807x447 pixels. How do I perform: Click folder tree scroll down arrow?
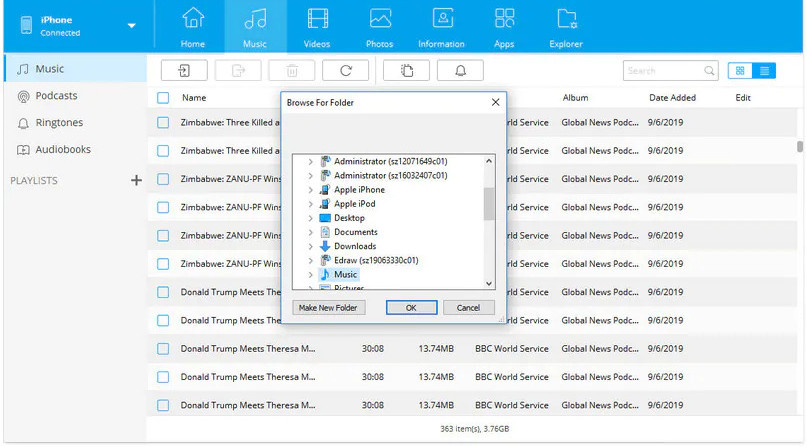click(489, 283)
